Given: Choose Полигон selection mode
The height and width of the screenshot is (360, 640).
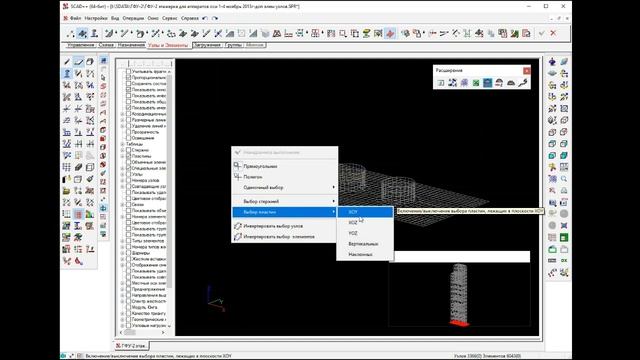Looking at the screenshot, I should point(284,177).
